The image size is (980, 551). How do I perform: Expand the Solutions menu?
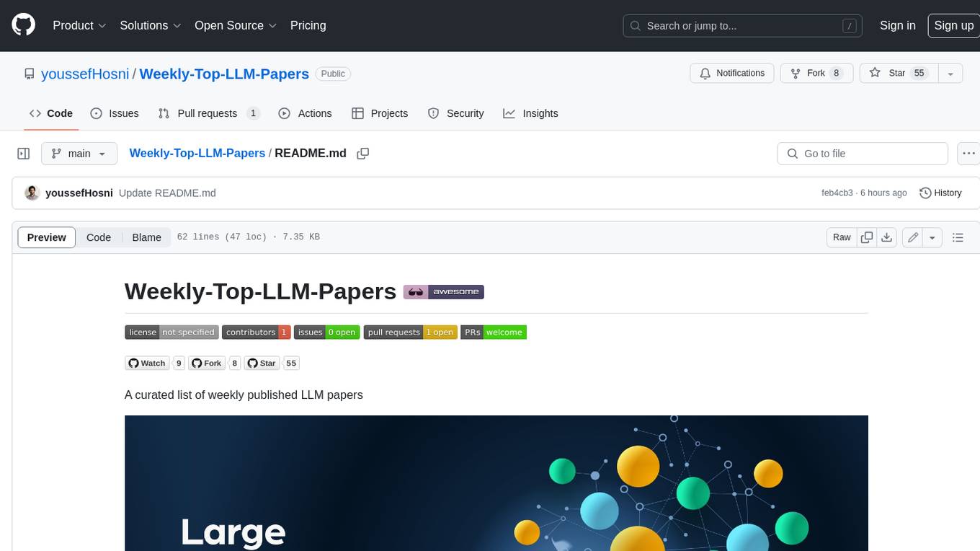151,25
